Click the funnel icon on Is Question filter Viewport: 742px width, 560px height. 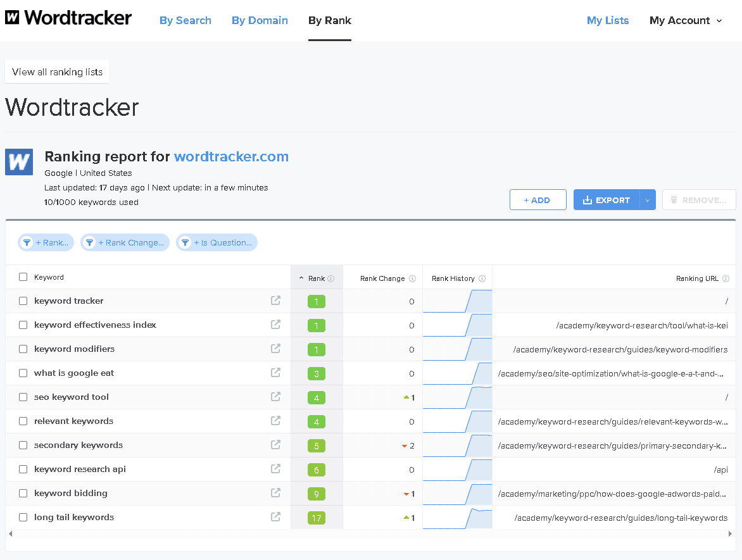tap(185, 242)
